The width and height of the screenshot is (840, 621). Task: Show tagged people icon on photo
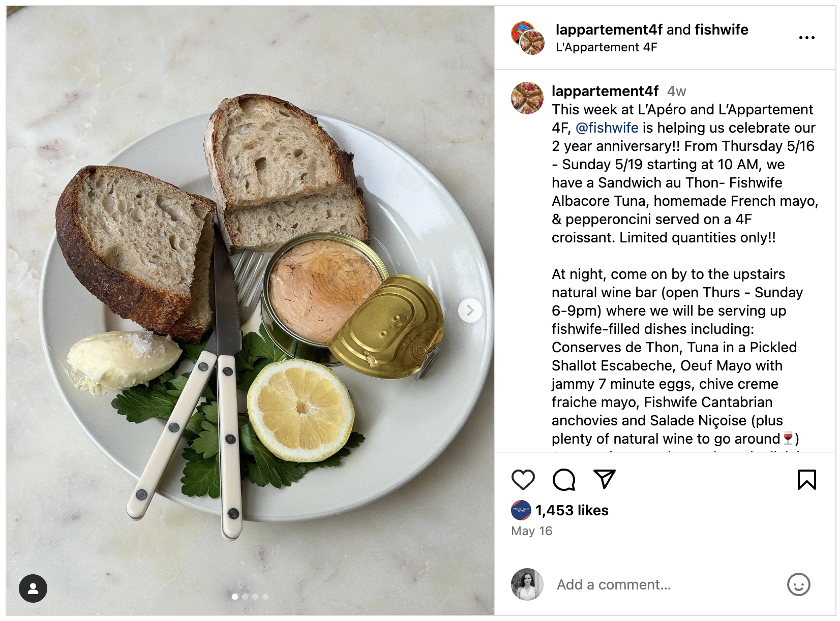tap(33, 588)
